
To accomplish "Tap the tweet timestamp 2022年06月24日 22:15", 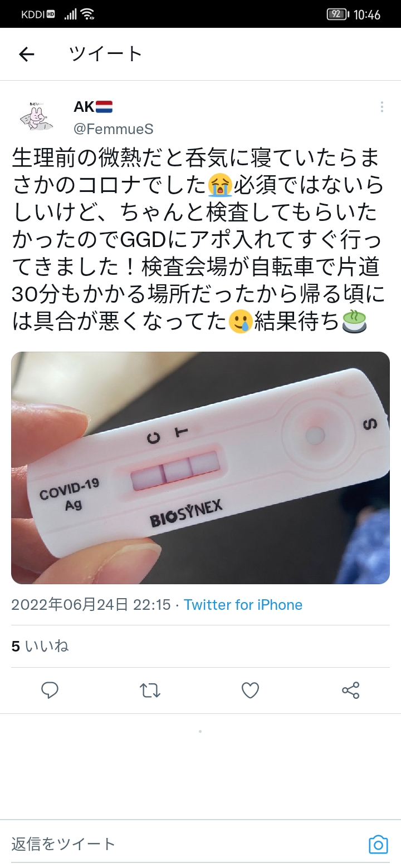I will click(x=91, y=605).
